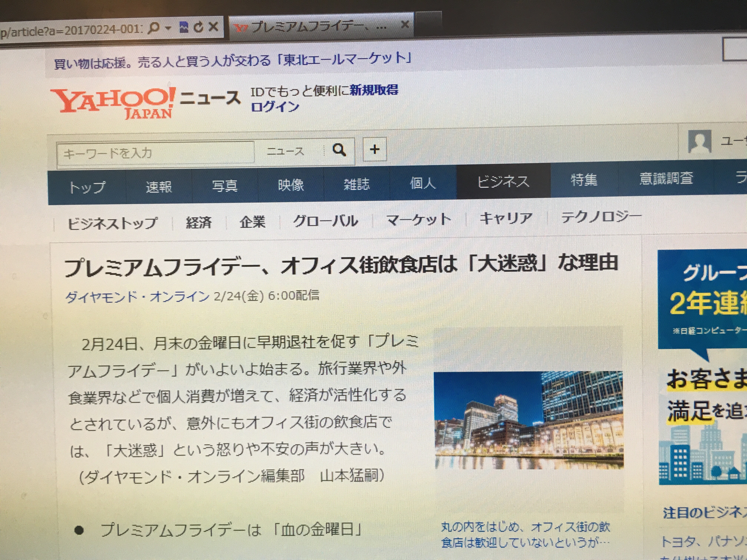Open the 意識調査 navigation tab

666,178
